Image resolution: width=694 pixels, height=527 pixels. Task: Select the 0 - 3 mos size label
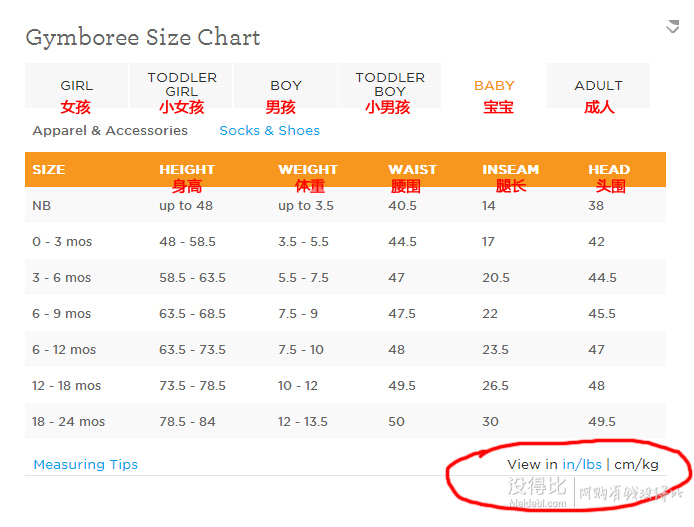(x=62, y=242)
